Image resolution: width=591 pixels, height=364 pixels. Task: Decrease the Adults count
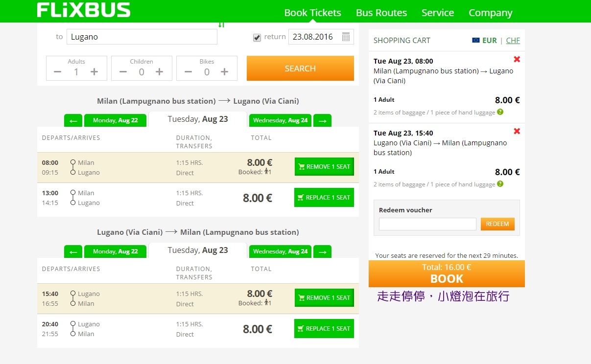coord(58,72)
